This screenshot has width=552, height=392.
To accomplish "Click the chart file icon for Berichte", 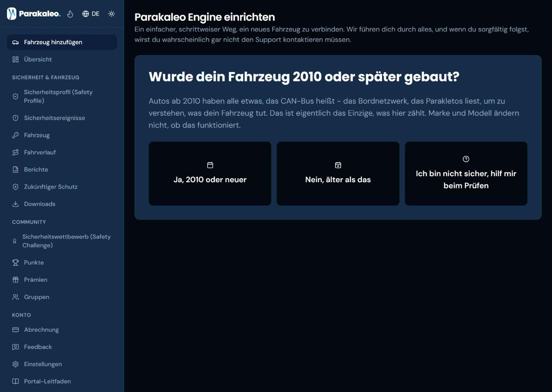I will click(x=16, y=170).
